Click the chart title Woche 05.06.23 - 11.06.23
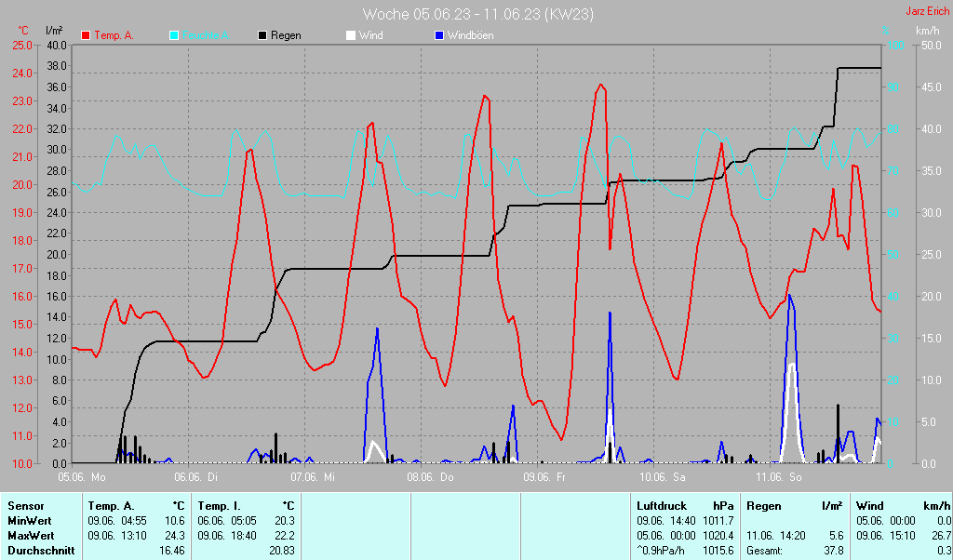This screenshot has width=953, height=560. [x=477, y=14]
